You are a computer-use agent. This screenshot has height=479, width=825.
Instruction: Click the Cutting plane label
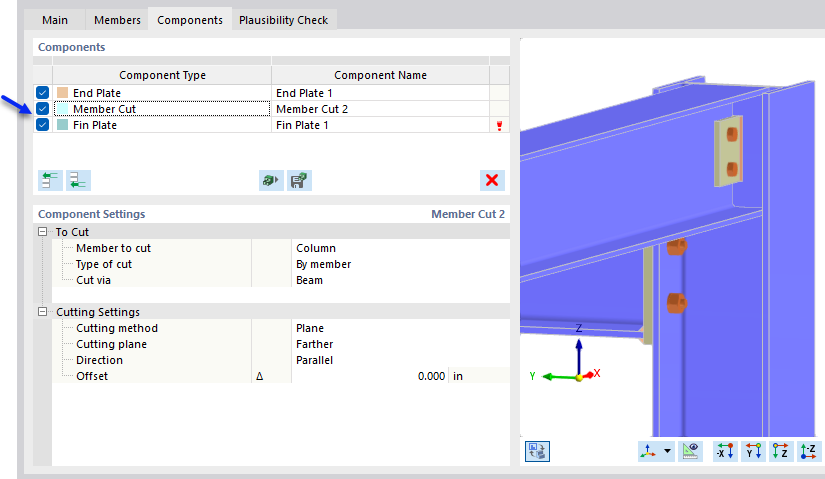click(111, 344)
